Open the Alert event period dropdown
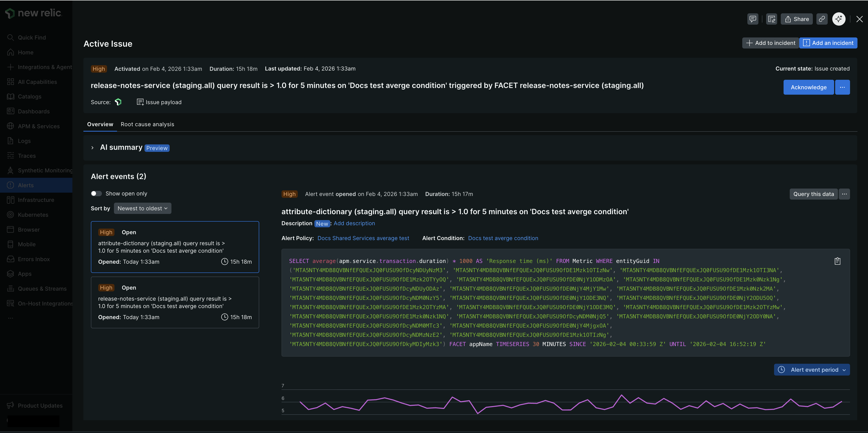This screenshot has height=433, width=868. pos(812,370)
